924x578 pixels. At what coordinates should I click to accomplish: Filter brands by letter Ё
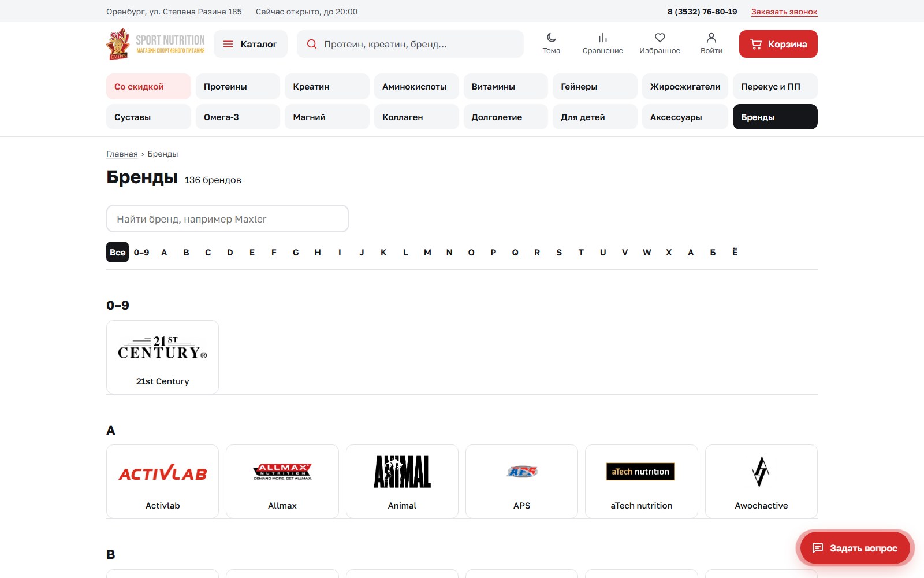pyautogui.click(x=735, y=252)
